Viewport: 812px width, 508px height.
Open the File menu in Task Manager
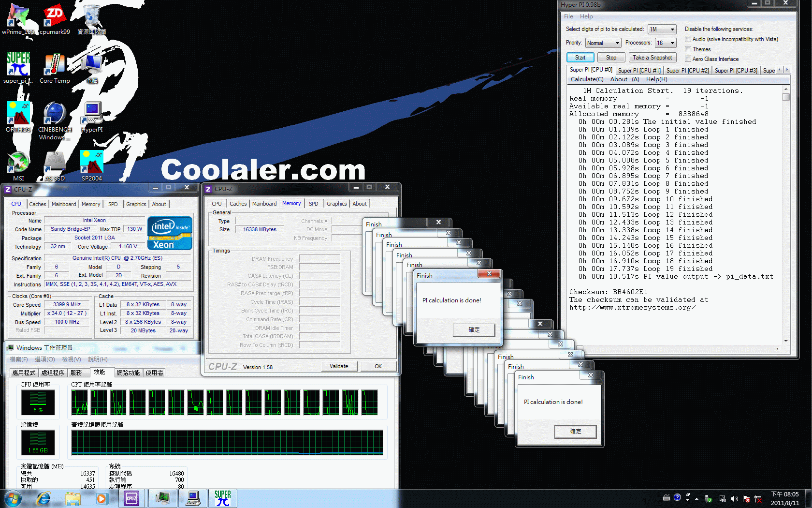point(19,359)
